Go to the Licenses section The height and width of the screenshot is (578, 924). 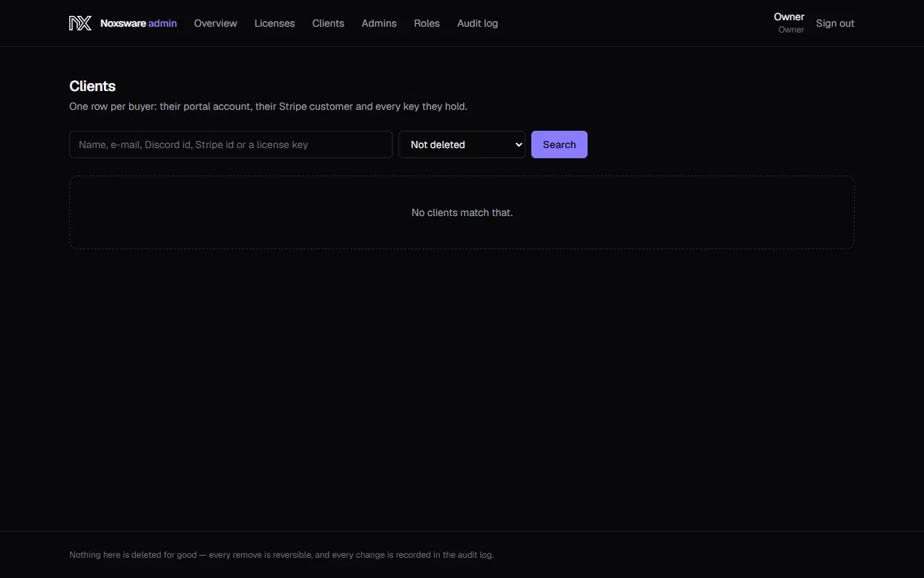coord(274,23)
